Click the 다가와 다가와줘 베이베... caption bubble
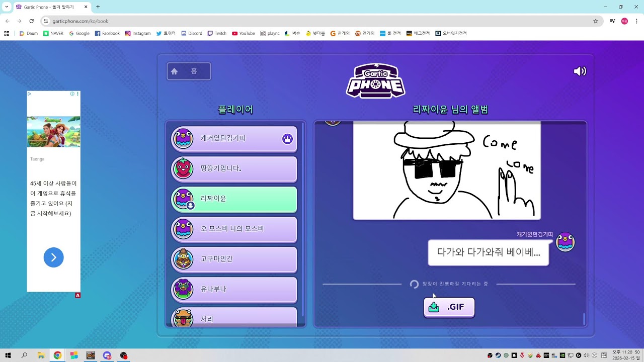The width and height of the screenshot is (644, 362). [x=488, y=252]
